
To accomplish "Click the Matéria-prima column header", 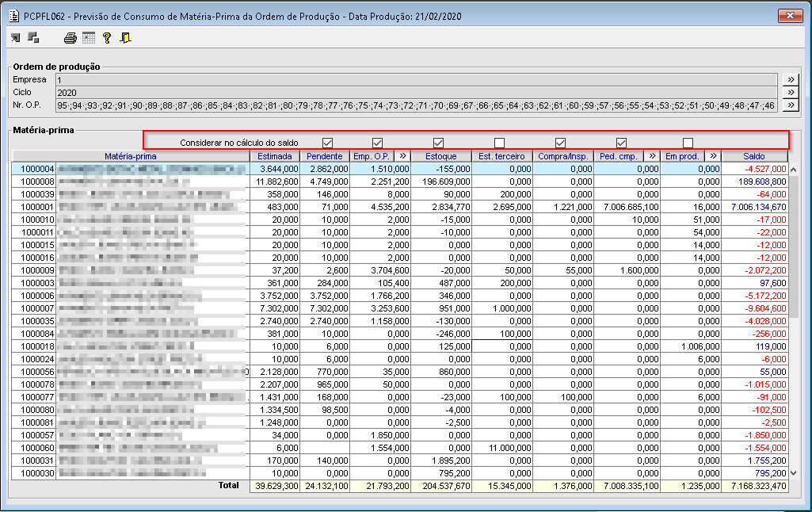I will click(131, 156).
